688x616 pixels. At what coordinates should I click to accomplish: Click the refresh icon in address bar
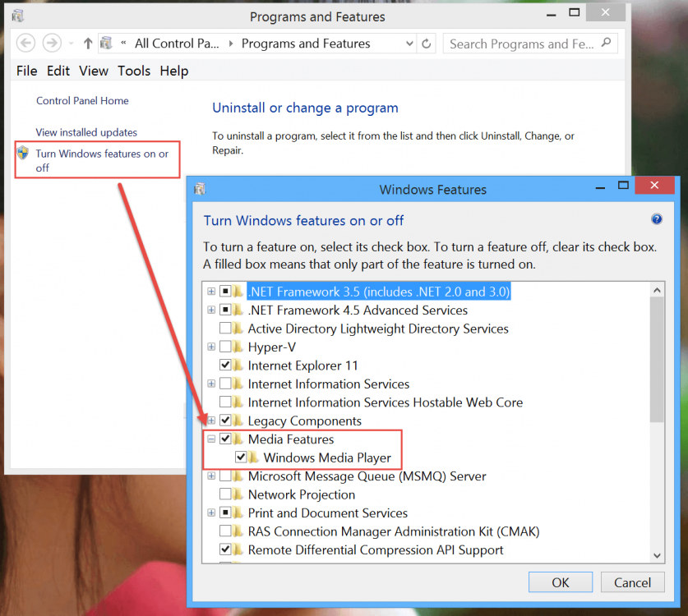point(426,44)
